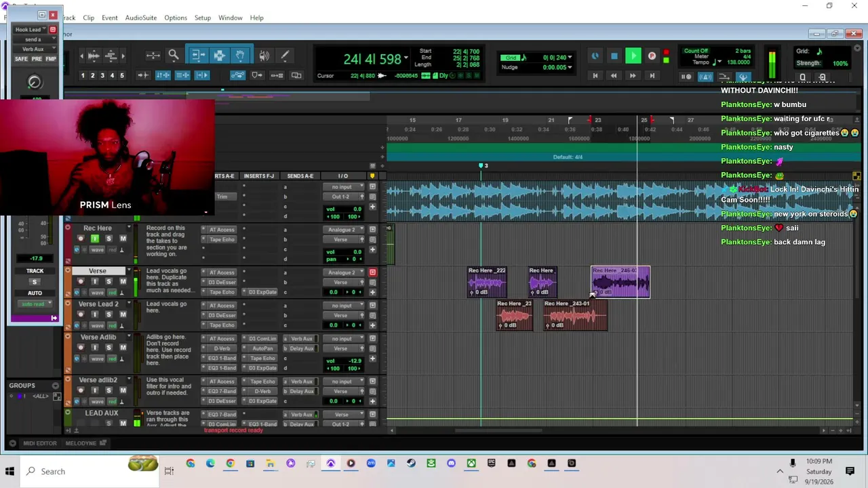
Task: Select the Scrubber speaker tool
Action: (x=264, y=56)
